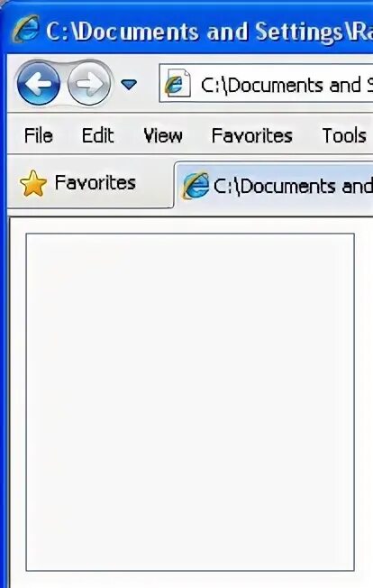
Task: Open the Favorites menu in menu bar
Action: [x=251, y=135]
